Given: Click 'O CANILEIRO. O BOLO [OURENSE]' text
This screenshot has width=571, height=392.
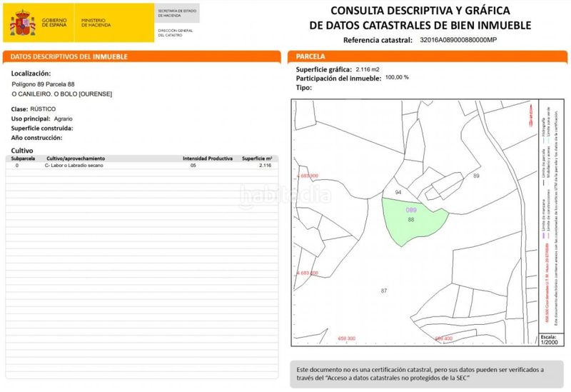Looking at the screenshot, I should [62, 94].
